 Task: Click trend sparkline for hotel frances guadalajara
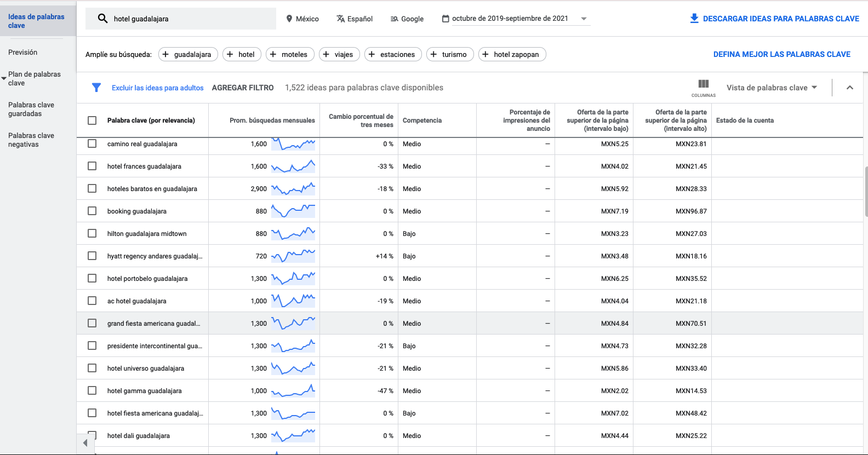(293, 166)
